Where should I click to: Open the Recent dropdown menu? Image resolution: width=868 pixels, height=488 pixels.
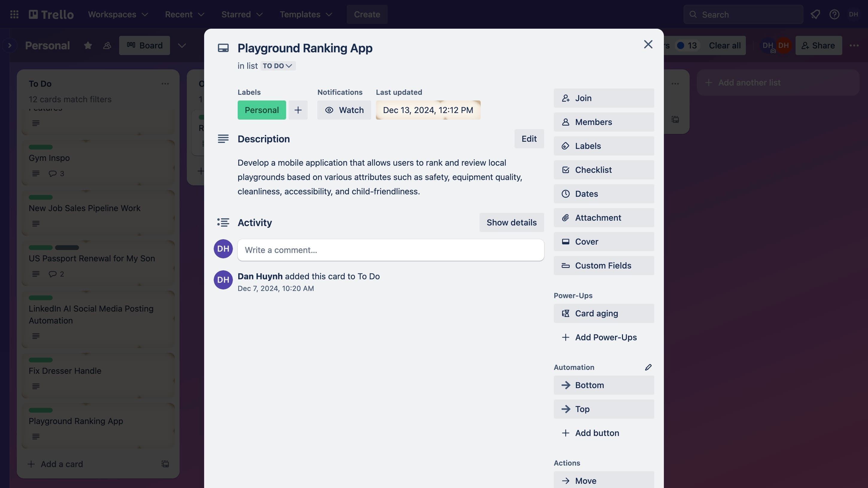click(185, 14)
